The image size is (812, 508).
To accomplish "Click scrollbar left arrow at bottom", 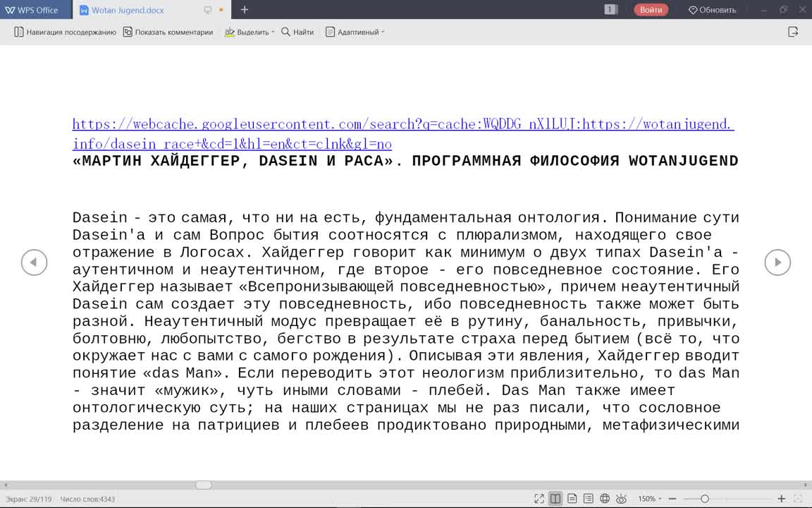I will [x=5, y=485].
